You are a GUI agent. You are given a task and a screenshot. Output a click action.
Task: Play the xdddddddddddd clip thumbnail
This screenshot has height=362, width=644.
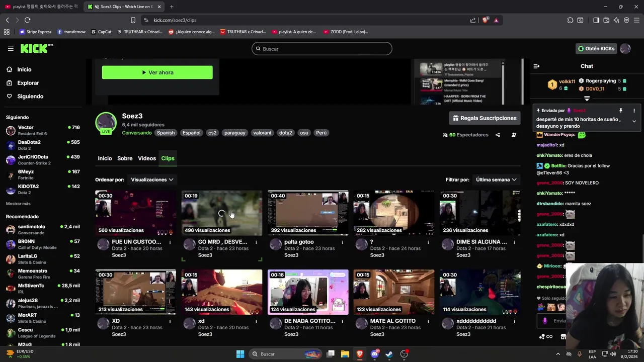[480, 292]
